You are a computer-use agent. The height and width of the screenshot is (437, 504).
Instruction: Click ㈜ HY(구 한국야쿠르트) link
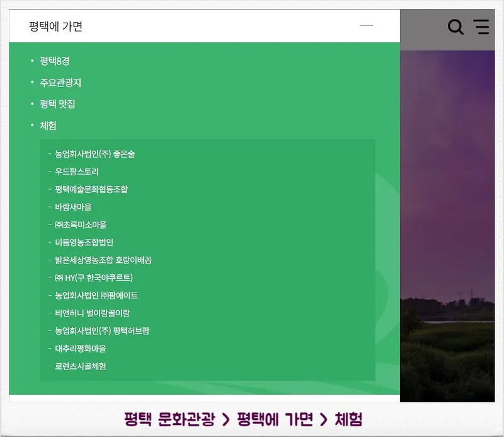94,277
